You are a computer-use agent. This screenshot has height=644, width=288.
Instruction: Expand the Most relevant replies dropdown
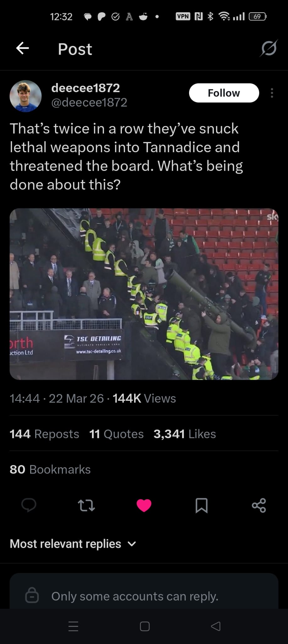[73, 544]
